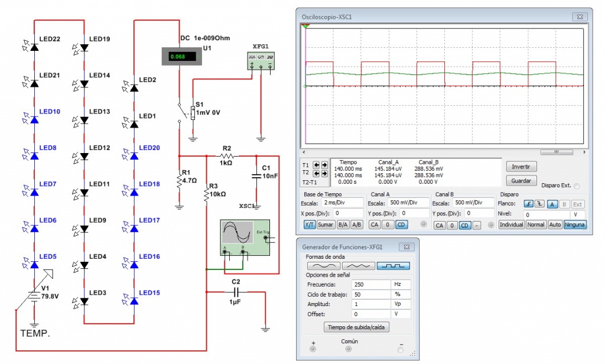Enable CA coupling for Canal A
This screenshot has width=605, height=364.
tap(373, 225)
